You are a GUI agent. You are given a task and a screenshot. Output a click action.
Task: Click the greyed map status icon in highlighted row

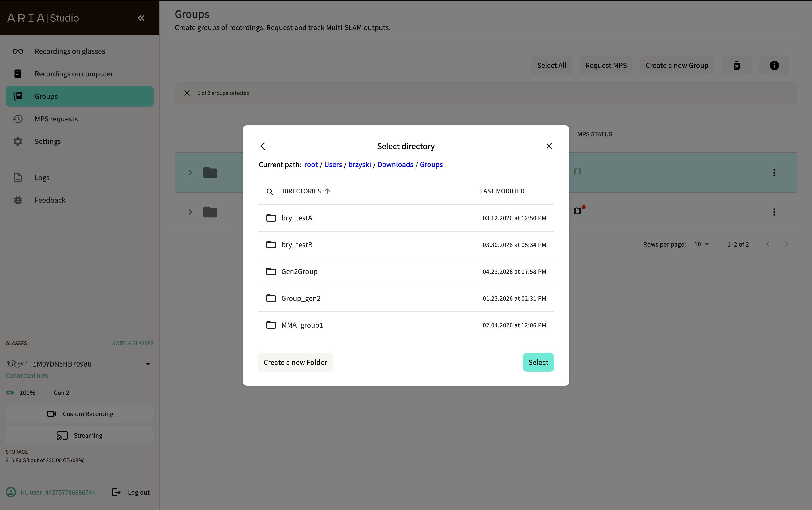(578, 172)
